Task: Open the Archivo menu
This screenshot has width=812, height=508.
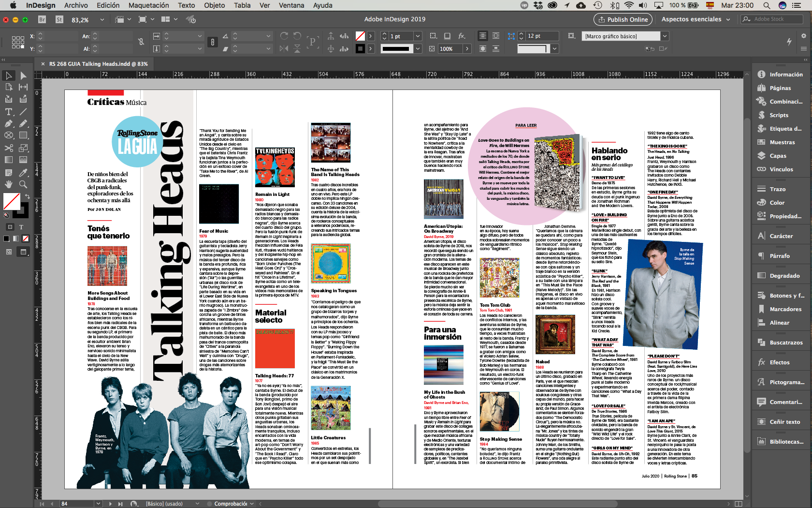Action: pyautogui.click(x=76, y=5)
